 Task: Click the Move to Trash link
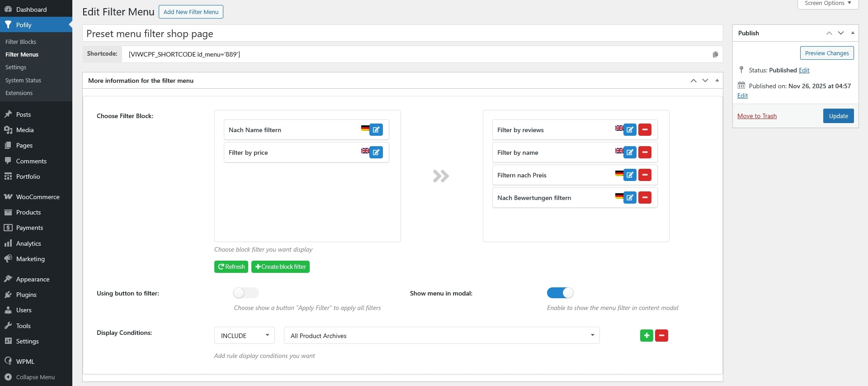[x=757, y=116]
